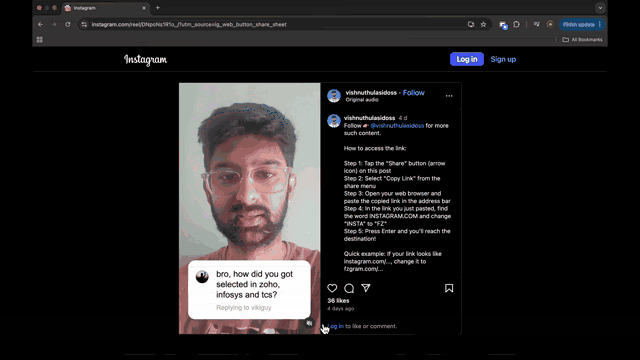Open Original audio link
Image resolution: width=640 pixels, height=360 pixels.
pyautogui.click(x=362, y=100)
